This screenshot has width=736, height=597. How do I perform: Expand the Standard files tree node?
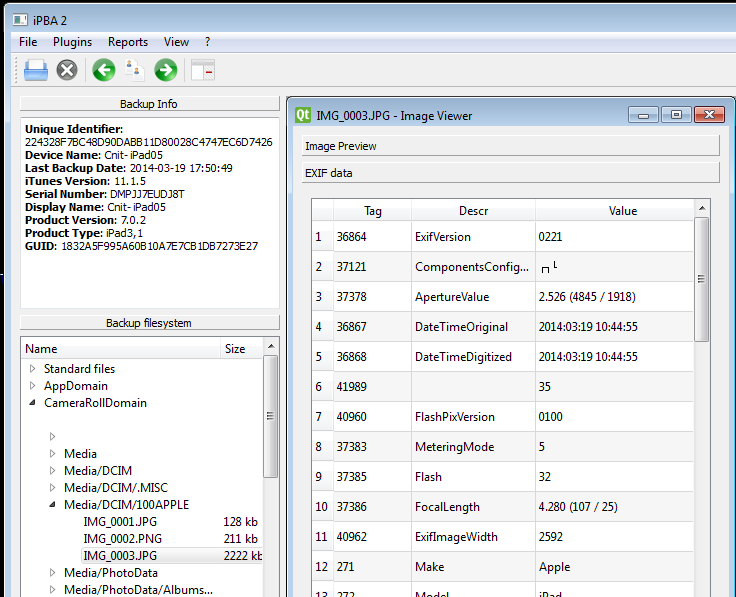click(33, 369)
